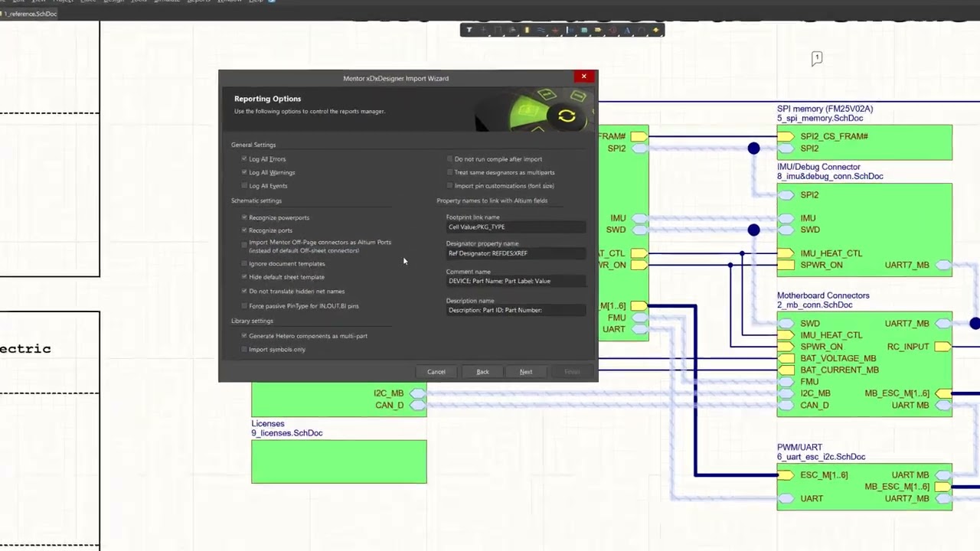This screenshot has height=551, width=980.
Task: Tick Do not run compile after import
Action: click(449, 159)
